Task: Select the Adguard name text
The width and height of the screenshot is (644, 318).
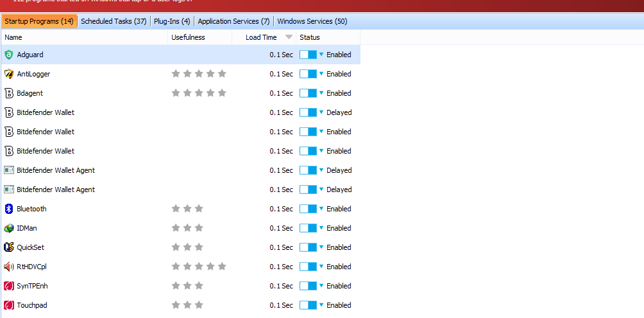Action: 30,55
